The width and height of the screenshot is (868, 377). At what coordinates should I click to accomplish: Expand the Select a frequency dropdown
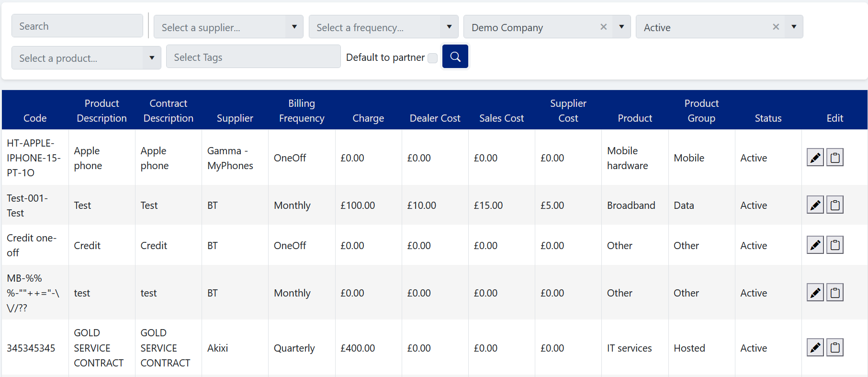(383, 27)
